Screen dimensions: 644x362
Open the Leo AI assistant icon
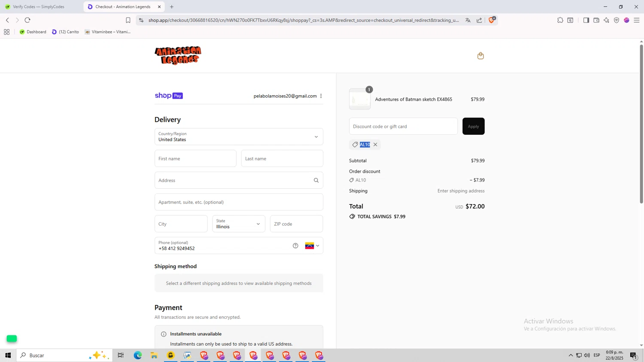tap(606, 20)
